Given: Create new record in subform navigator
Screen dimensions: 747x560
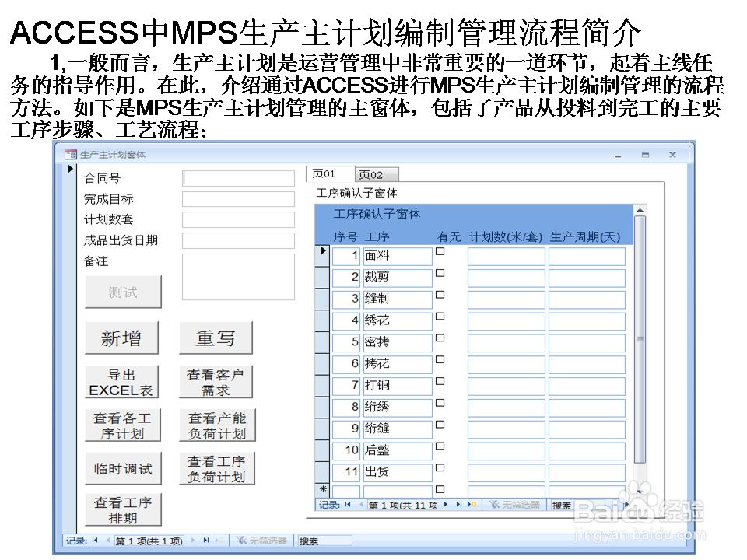Looking at the screenshot, I should (x=472, y=504).
